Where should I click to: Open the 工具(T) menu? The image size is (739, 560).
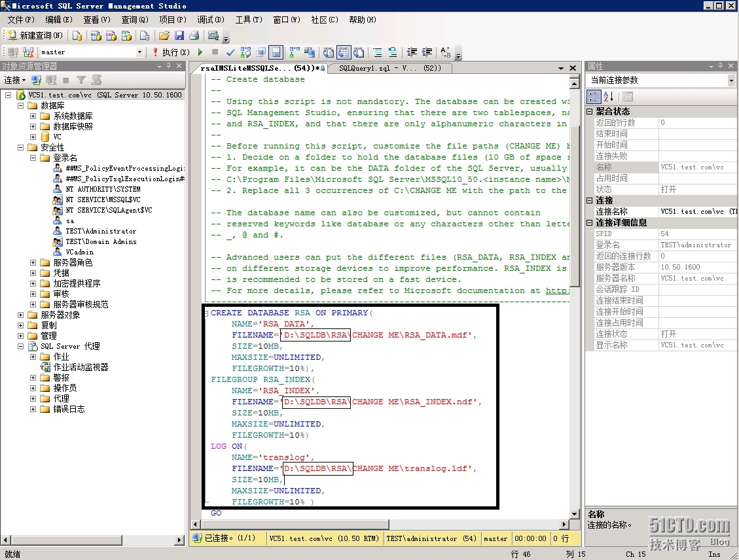tap(249, 20)
